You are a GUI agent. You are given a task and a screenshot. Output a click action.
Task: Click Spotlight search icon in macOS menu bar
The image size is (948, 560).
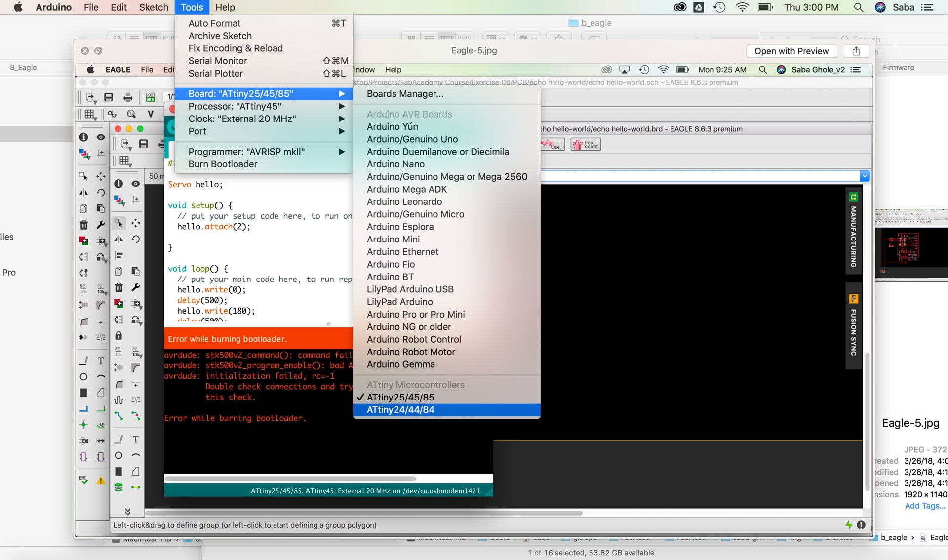pos(859,7)
